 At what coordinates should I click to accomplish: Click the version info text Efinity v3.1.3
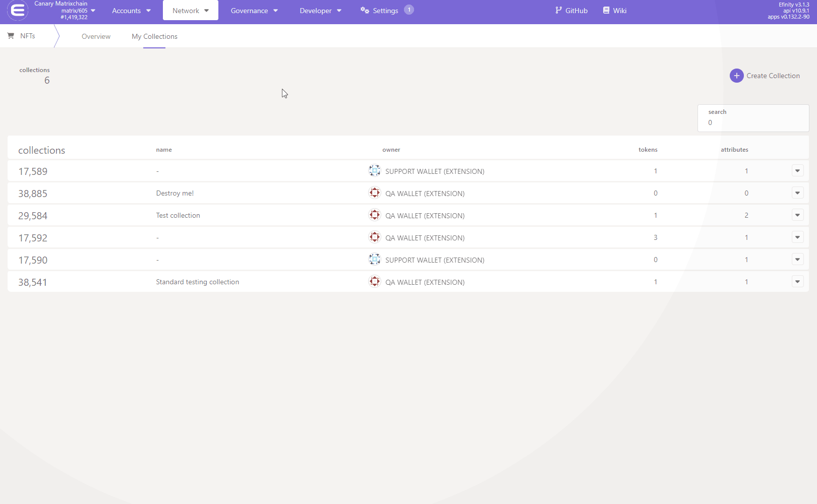point(794,5)
